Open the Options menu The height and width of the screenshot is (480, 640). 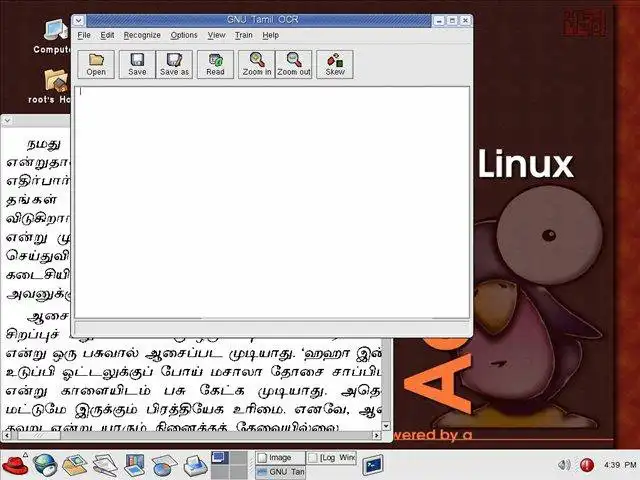point(184,35)
